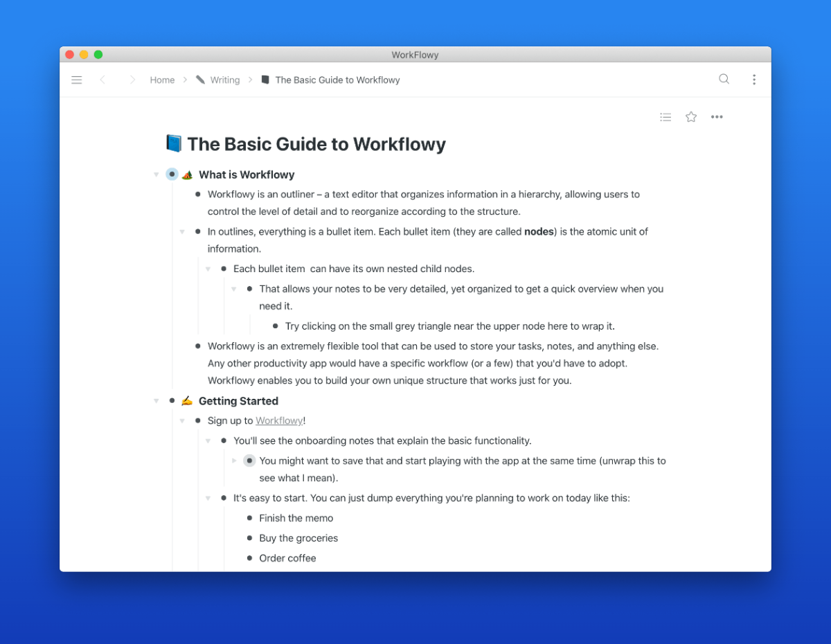Collapse the 'That allows your notes' node
The height and width of the screenshot is (644, 831).
pyautogui.click(x=234, y=289)
